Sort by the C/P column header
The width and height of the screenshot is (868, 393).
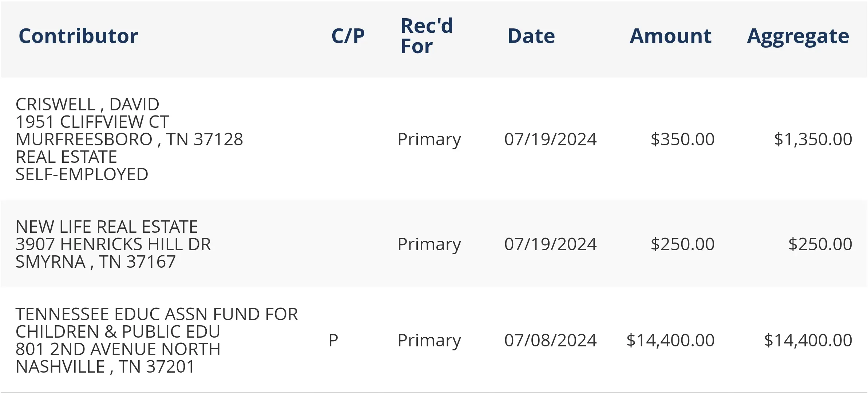348,36
